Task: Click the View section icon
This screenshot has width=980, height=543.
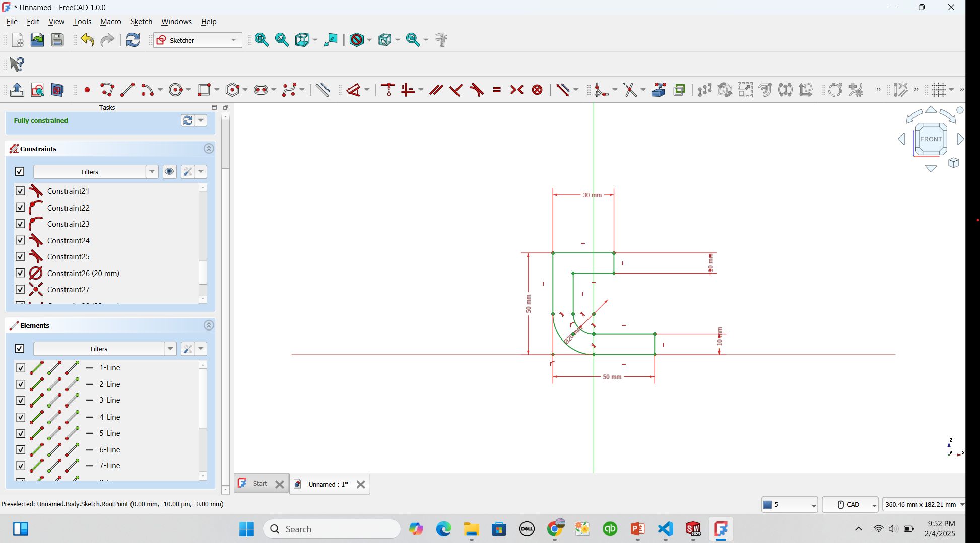Action: (x=57, y=90)
